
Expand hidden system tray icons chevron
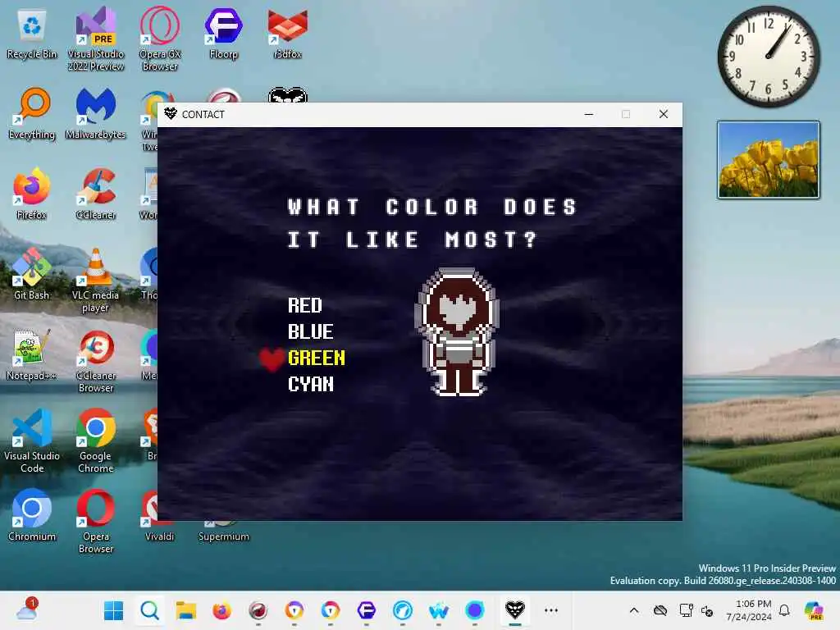[x=634, y=610]
